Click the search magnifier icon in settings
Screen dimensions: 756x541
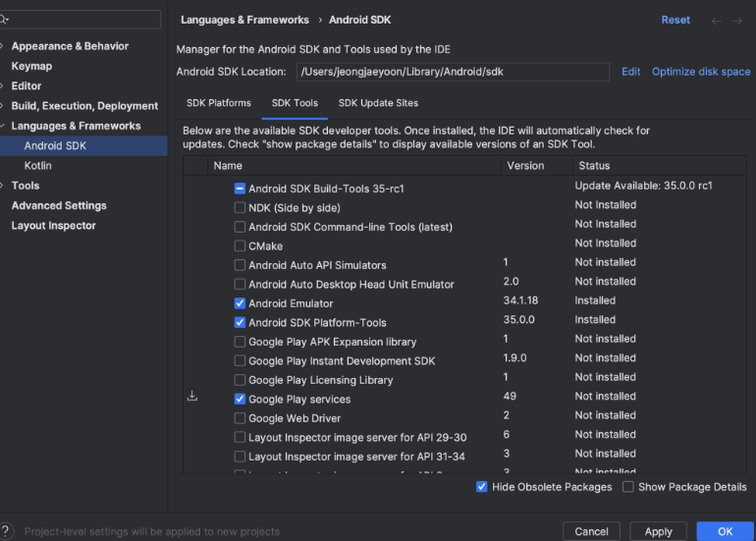(4, 20)
